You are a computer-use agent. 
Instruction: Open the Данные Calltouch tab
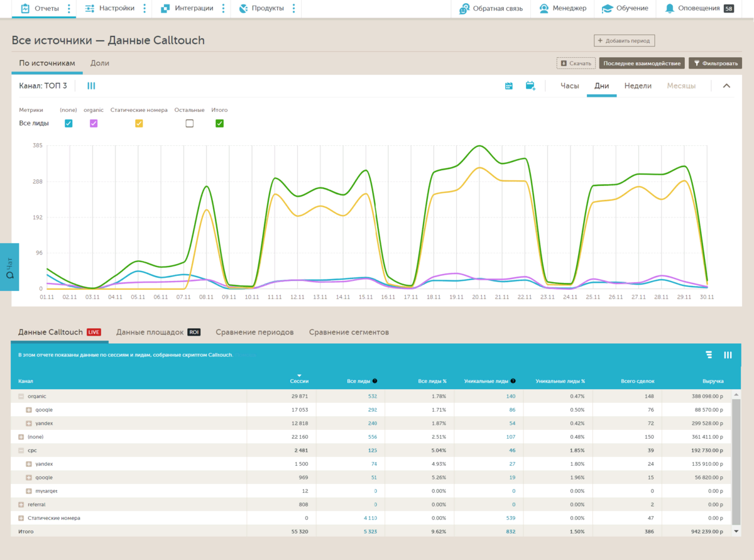click(60, 332)
